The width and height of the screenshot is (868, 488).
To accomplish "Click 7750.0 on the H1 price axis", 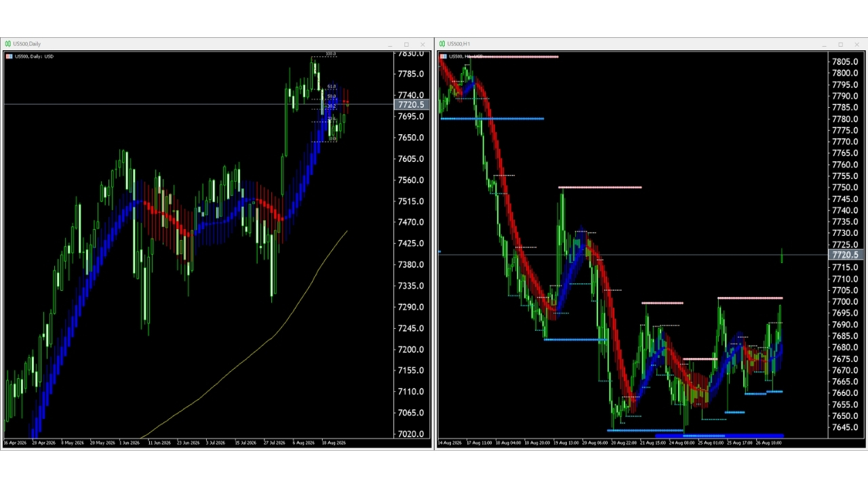I will 845,187.
